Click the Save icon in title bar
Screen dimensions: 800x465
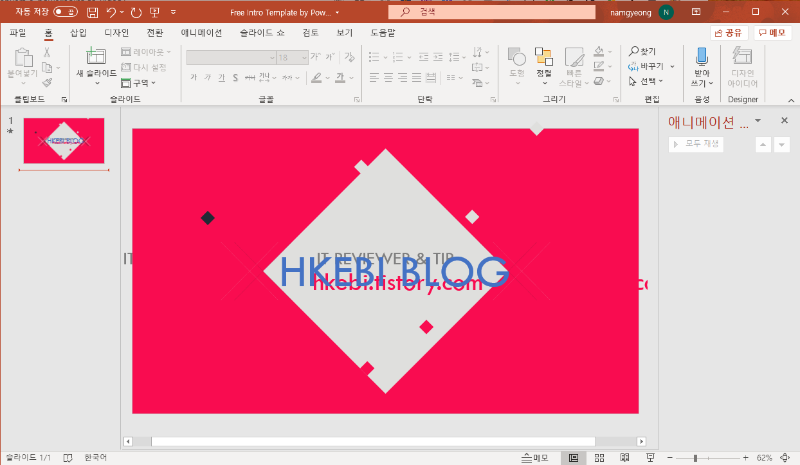92,13
